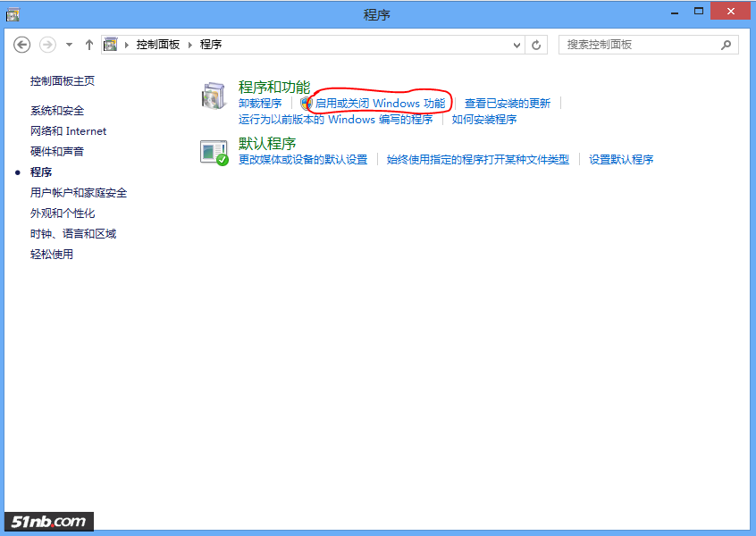
Task: Click the Forward navigation arrow
Action: (47, 45)
